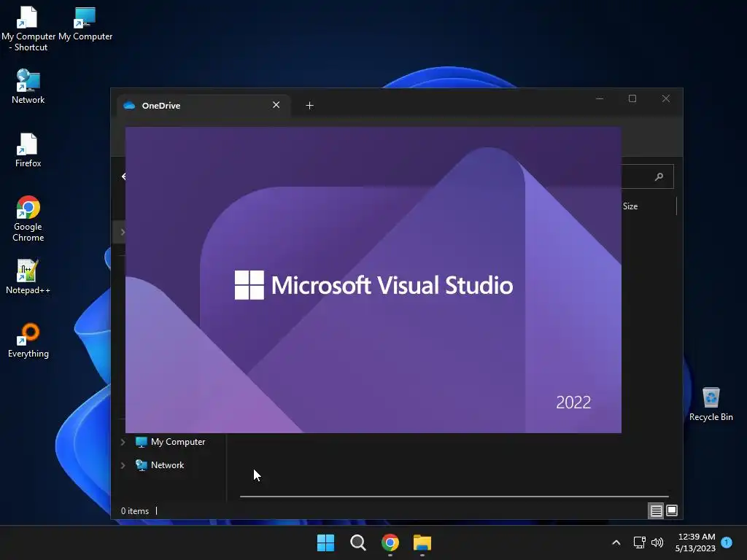Click the horizontal scrollbar in File Explorer

click(x=454, y=496)
